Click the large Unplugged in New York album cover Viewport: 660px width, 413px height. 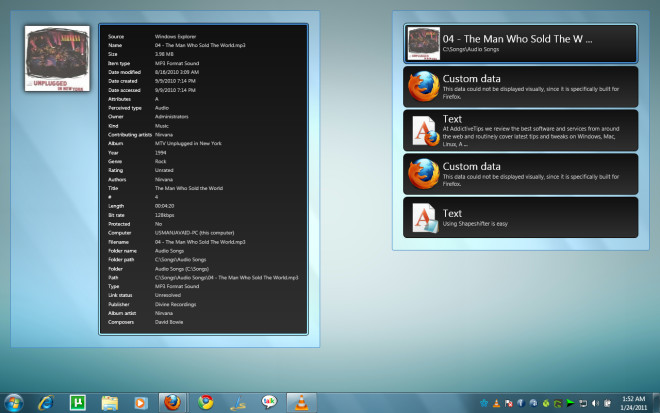tap(57, 59)
